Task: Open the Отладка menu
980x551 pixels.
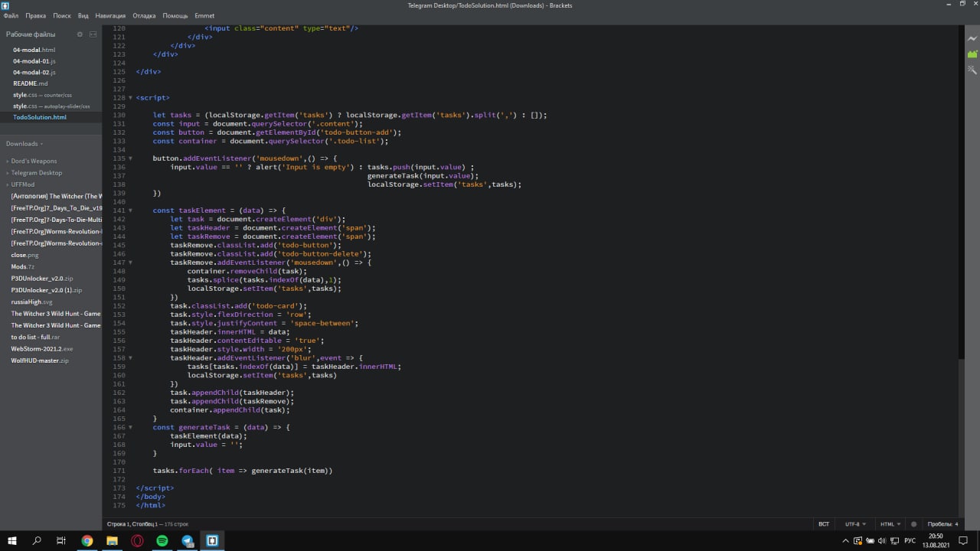Action: (144, 15)
